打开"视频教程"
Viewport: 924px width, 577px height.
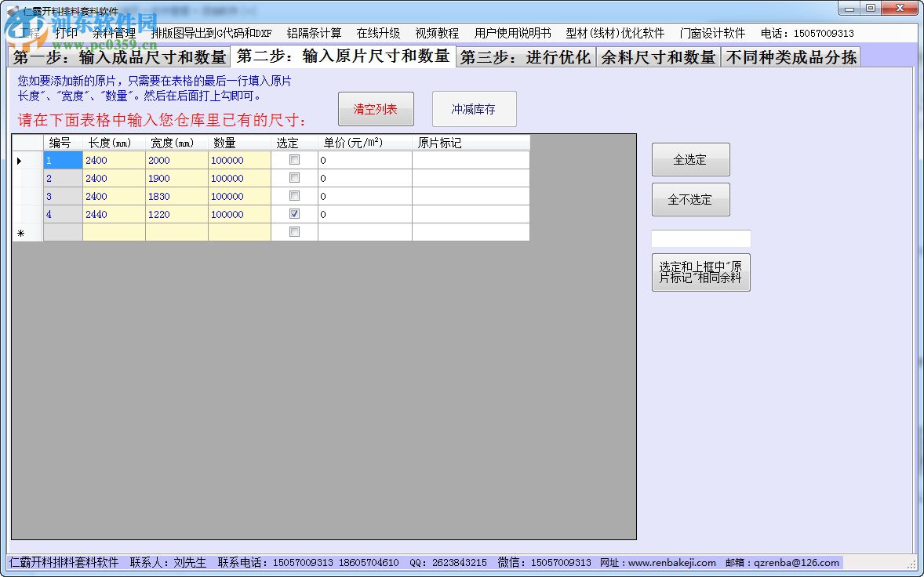pyautogui.click(x=439, y=34)
